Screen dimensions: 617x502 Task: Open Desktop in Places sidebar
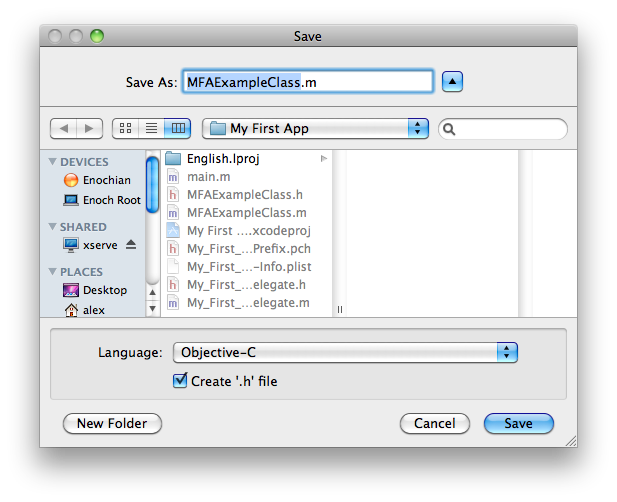point(104,290)
